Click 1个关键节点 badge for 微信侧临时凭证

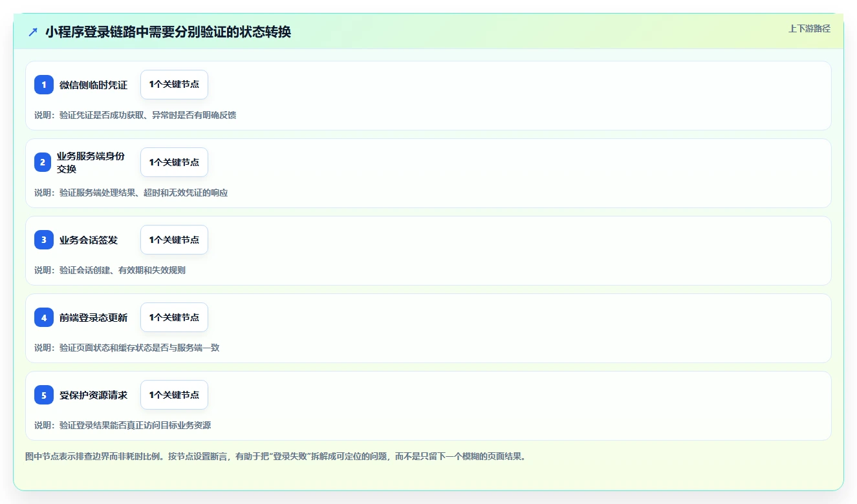pos(174,85)
